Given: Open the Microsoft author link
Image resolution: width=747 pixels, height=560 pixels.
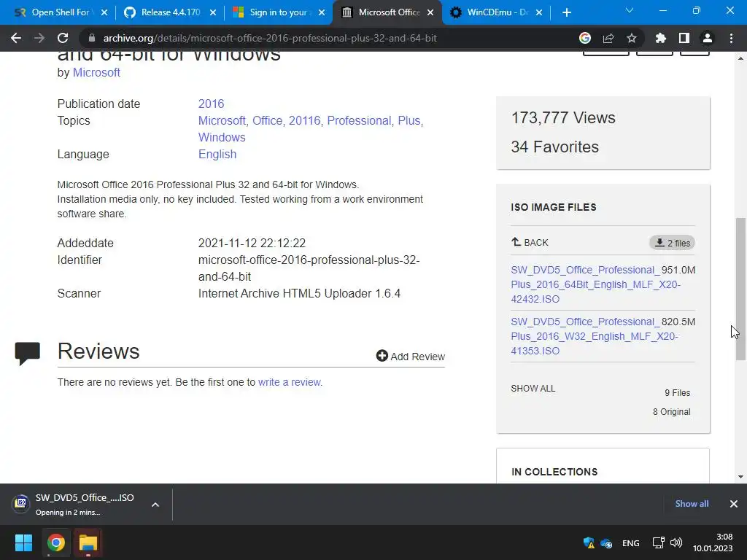Looking at the screenshot, I should pyautogui.click(x=96, y=72).
